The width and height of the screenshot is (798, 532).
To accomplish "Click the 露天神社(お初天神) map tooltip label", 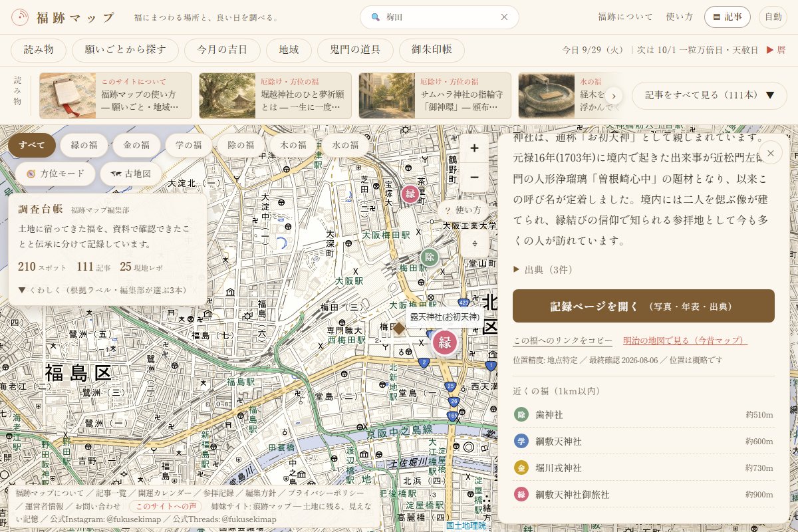I will click(x=444, y=317).
